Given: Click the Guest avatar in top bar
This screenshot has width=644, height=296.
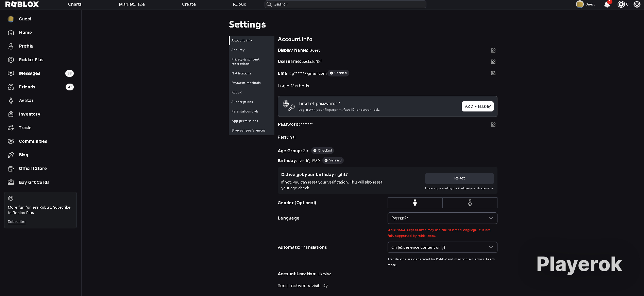Looking at the screenshot, I should pyautogui.click(x=580, y=4).
